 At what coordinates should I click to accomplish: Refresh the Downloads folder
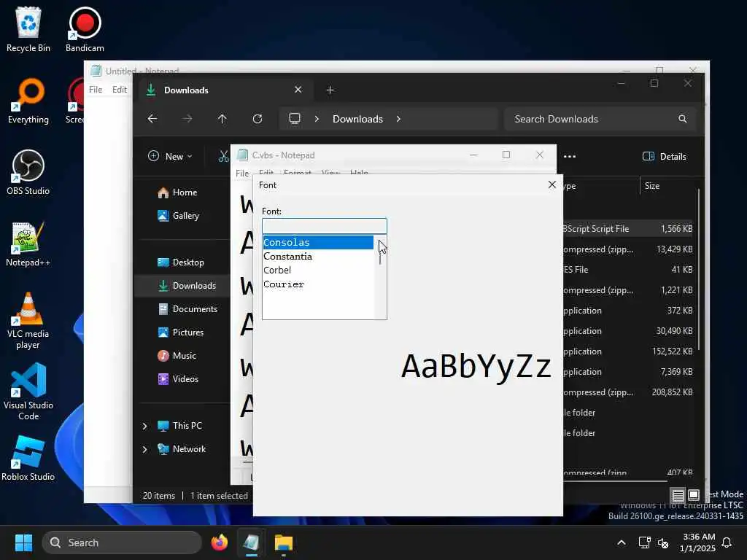coord(258,119)
